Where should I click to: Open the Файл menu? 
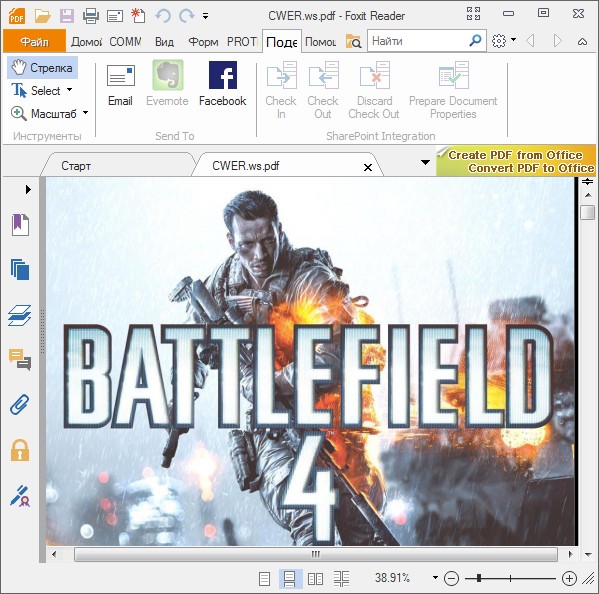tap(34, 41)
